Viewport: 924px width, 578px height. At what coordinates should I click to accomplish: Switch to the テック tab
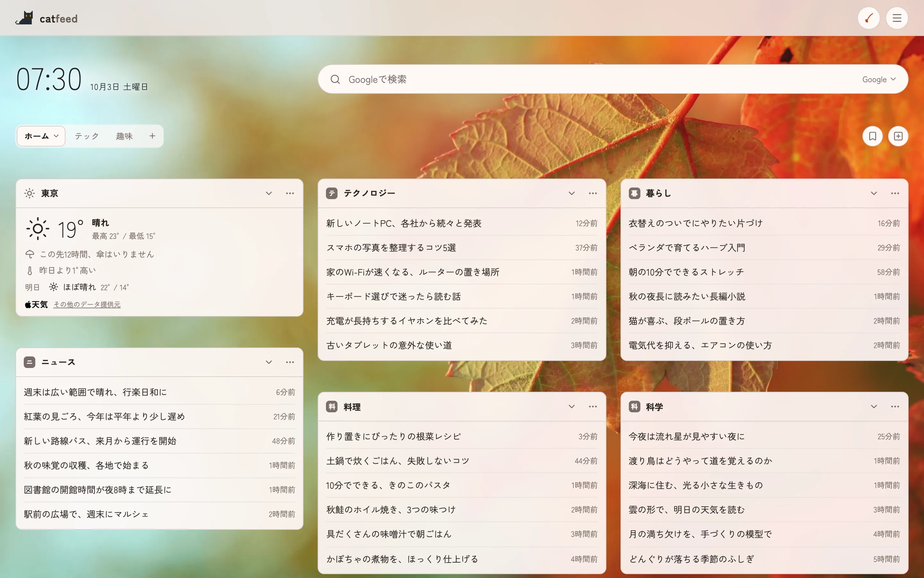click(87, 136)
